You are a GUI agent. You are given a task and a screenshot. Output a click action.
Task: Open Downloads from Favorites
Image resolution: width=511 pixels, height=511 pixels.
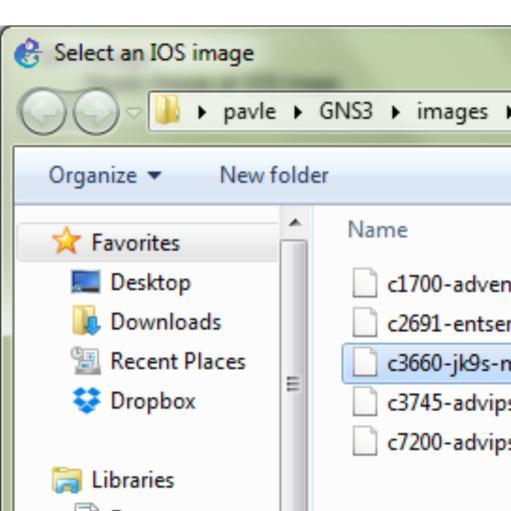(166, 322)
